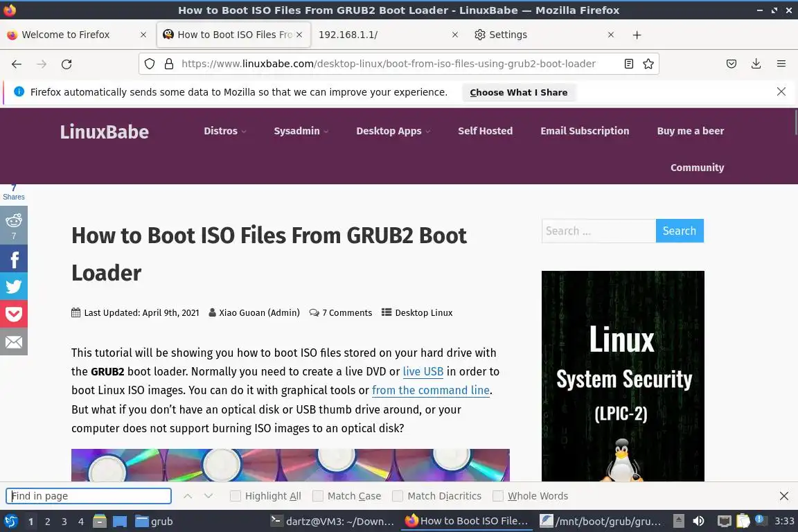Open the from the command line link
Screen dimensions: 798x532
pyautogui.click(x=431, y=391)
